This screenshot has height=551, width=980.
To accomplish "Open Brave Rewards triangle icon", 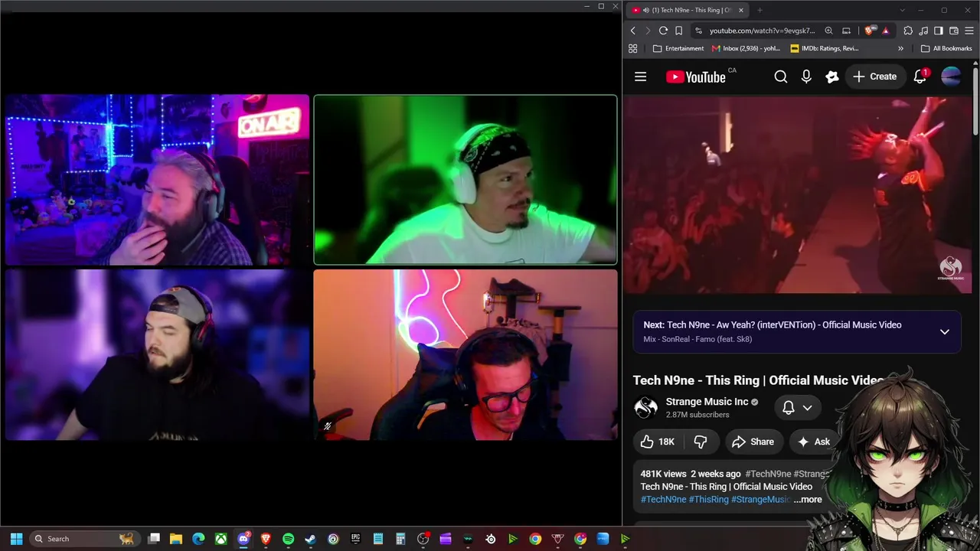I will tap(885, 31).
